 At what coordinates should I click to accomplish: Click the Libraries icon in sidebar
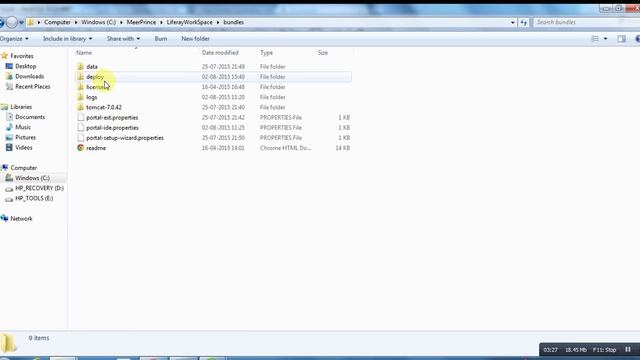tap(4, 107)
